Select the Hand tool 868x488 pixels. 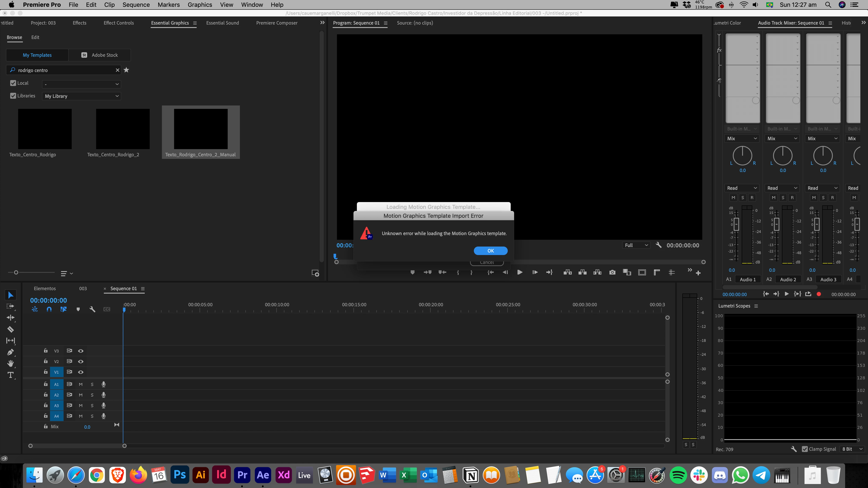10,363
